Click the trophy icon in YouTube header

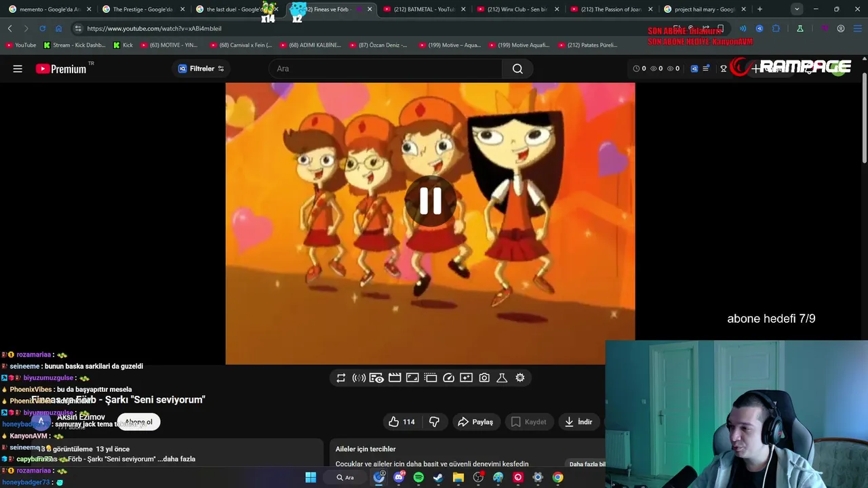click(724, 68)
